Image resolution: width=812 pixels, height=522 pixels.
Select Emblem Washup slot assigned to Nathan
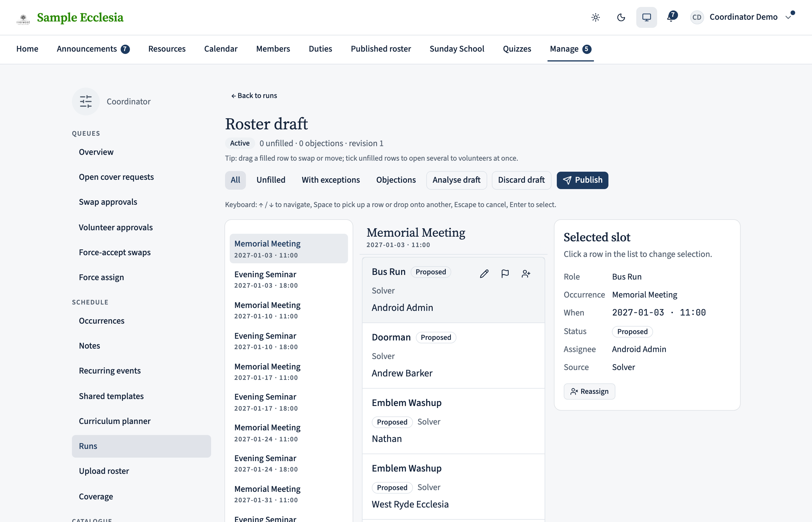pos(454,421)
